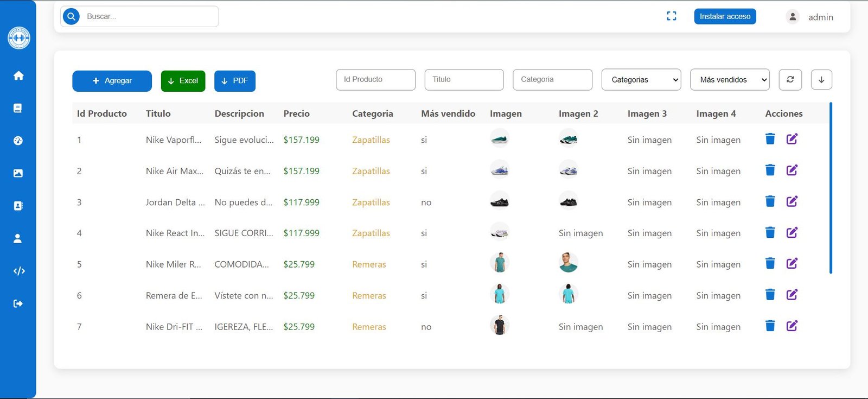Export table with Excel button
The image size is (868, 399).
click(183, 81)
